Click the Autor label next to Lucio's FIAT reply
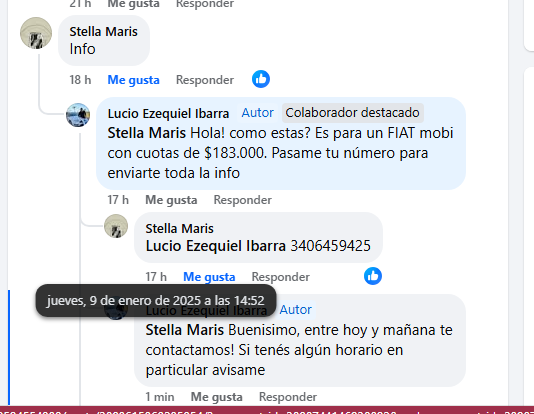This screenshot has height=414, width=534. tap(257, 113)
